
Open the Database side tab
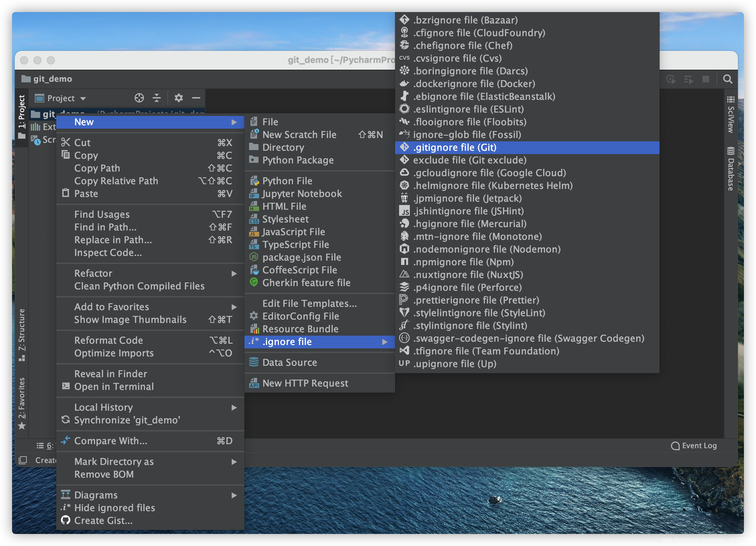click(731, 169)
